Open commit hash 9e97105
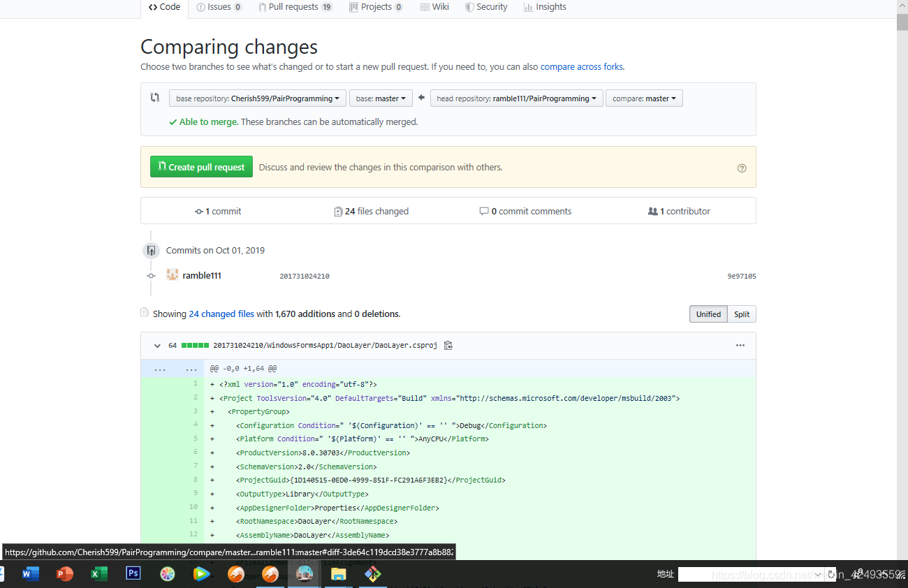Image resolution: width=908 pixels, height=588 pixels. pos(741,277)
